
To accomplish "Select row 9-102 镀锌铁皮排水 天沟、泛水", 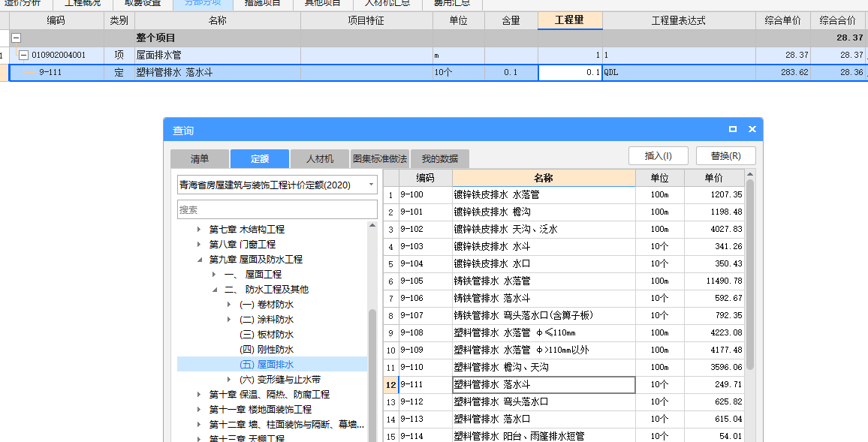I will (x=564, y=229).
